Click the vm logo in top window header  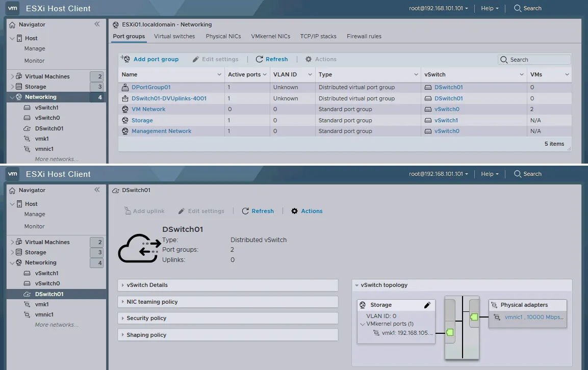(x=13, y=8)
